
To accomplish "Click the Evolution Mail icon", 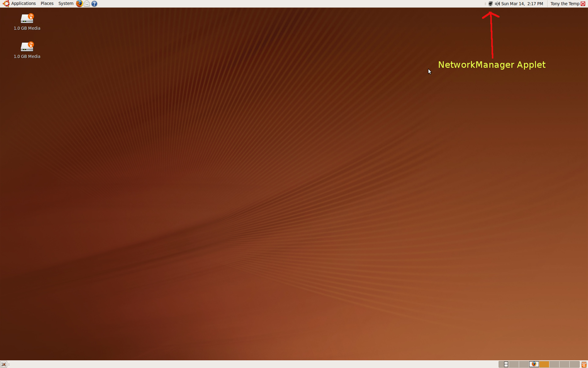I will coord(86,3).
